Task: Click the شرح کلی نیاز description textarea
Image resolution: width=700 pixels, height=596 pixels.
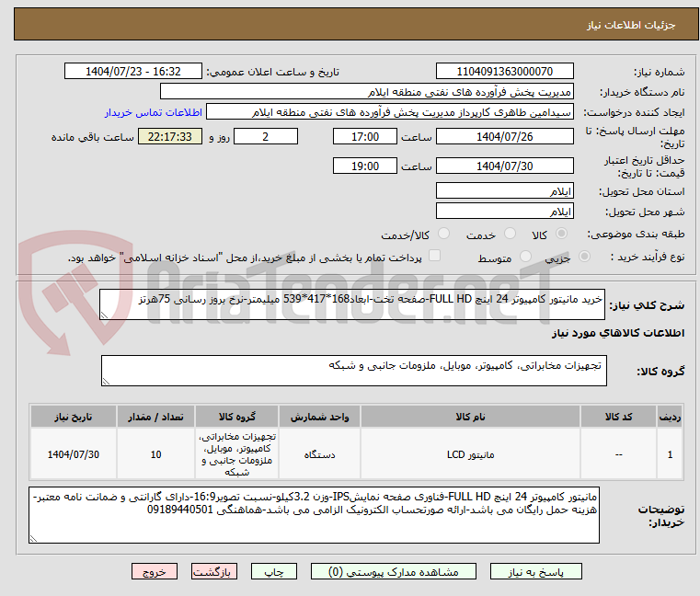Action: tap(351, 304)
